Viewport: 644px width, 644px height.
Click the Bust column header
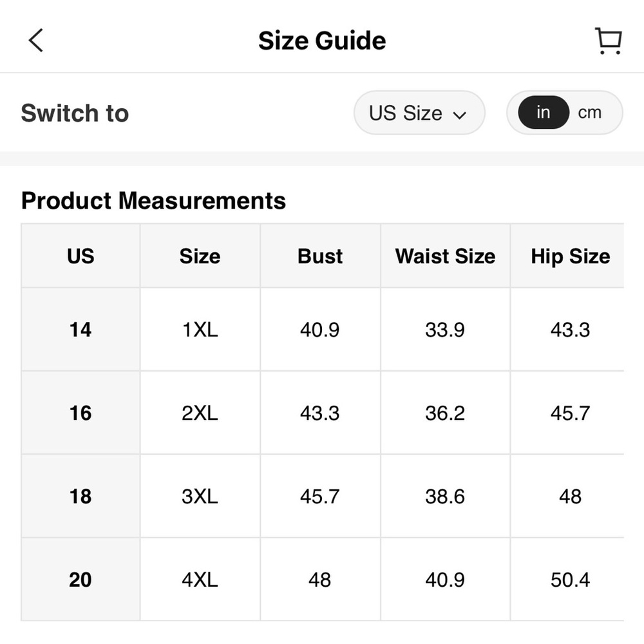click(320, 256)
